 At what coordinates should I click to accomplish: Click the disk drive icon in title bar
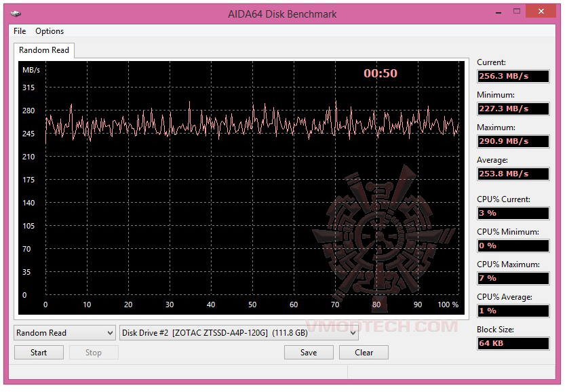pyautogui.click(x=16, y=14)
